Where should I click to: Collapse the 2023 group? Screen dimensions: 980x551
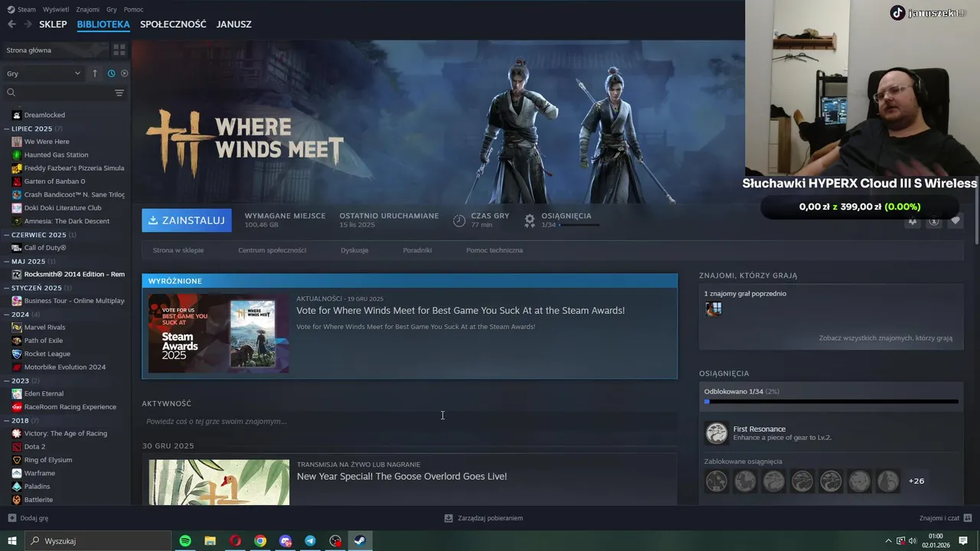click(7, 380)
